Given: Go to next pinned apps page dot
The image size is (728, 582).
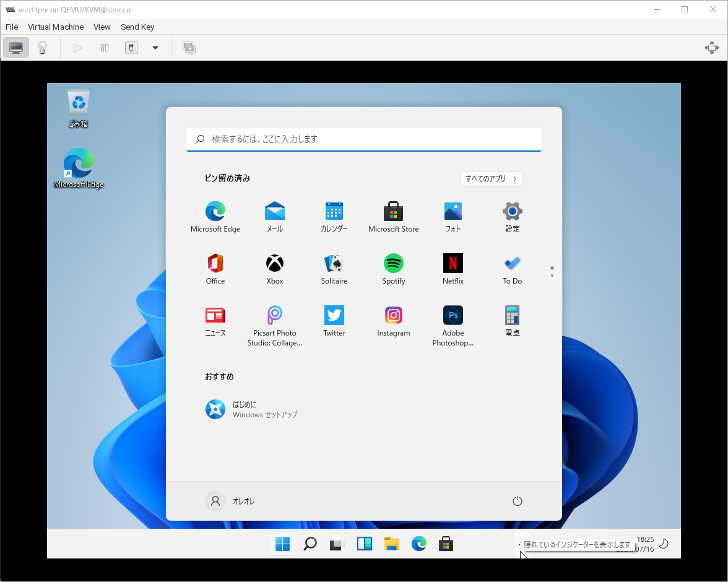Looking at the screenshot, I should coord(552,276).
